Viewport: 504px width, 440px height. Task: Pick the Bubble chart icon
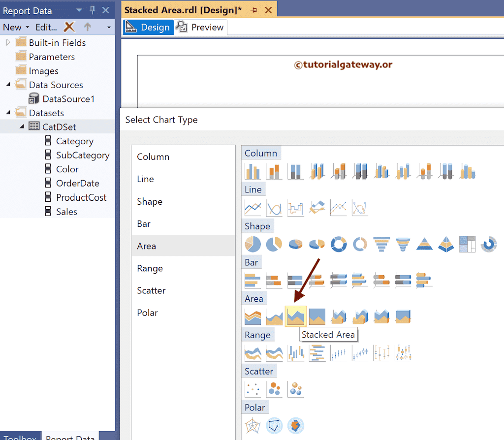click(274, 389)
